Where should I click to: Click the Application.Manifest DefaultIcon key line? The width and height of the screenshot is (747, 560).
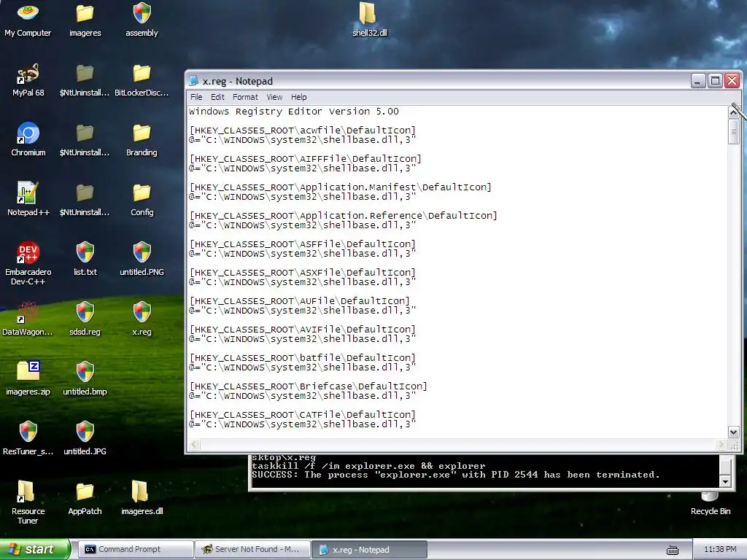pyautogui.click(x=340, y=187)
